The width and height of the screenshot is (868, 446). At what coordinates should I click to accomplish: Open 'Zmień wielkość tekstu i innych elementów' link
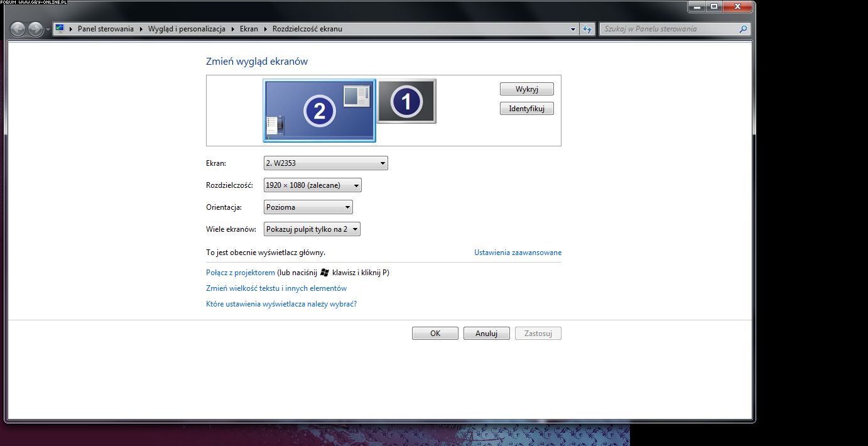tap(276, 288)
